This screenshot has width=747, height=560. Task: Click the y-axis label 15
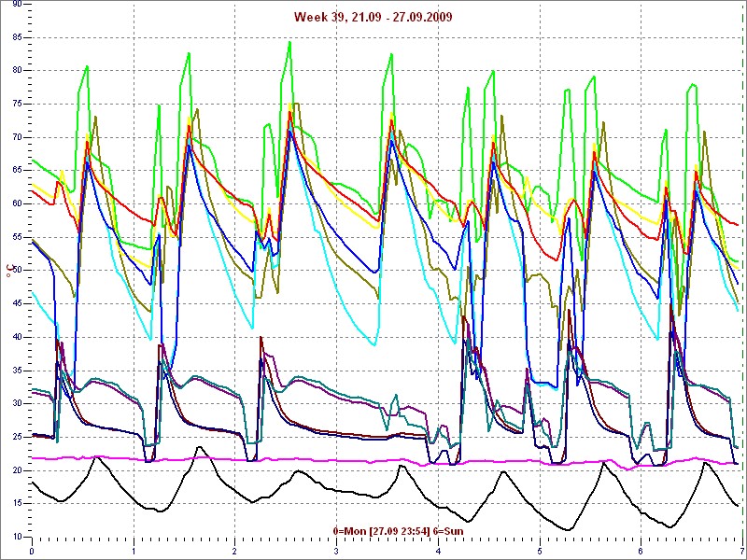coord(16,504)
